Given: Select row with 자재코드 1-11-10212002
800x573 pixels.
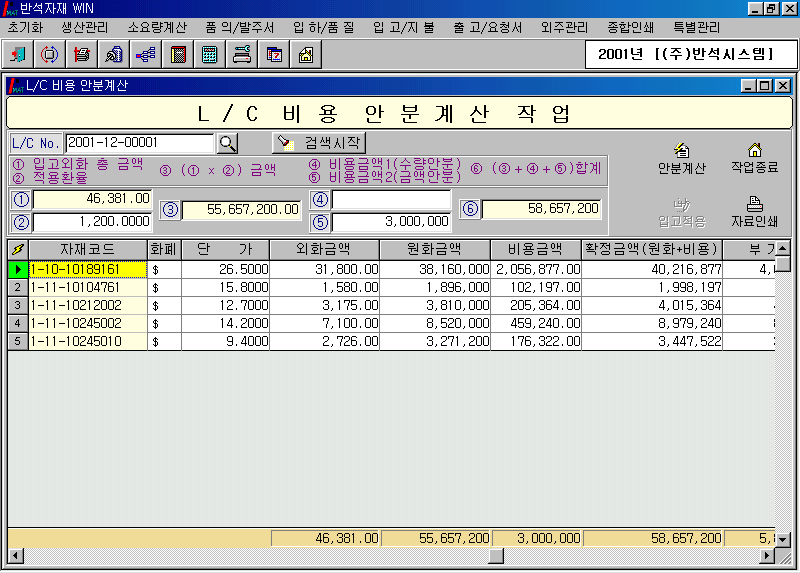Looking at the screenshot, I should coord(88,305).
